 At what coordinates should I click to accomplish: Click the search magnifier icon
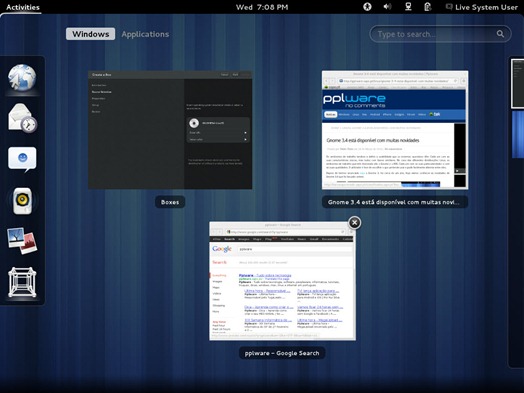point(500,34)
